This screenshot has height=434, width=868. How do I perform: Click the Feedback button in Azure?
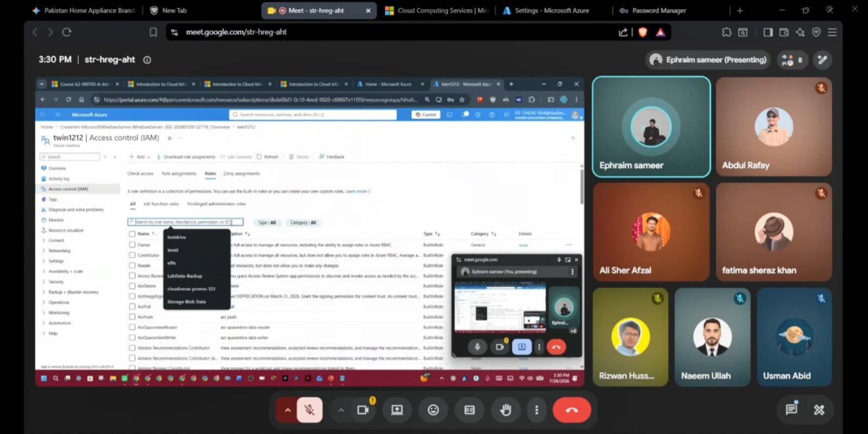[x=331, y=157]
